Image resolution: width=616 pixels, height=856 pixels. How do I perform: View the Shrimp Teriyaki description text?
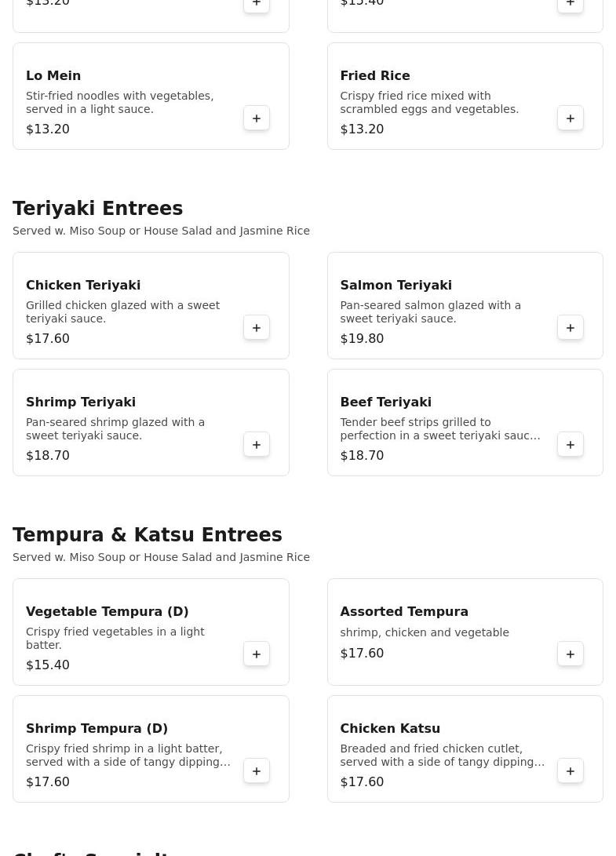click(115, 429)
